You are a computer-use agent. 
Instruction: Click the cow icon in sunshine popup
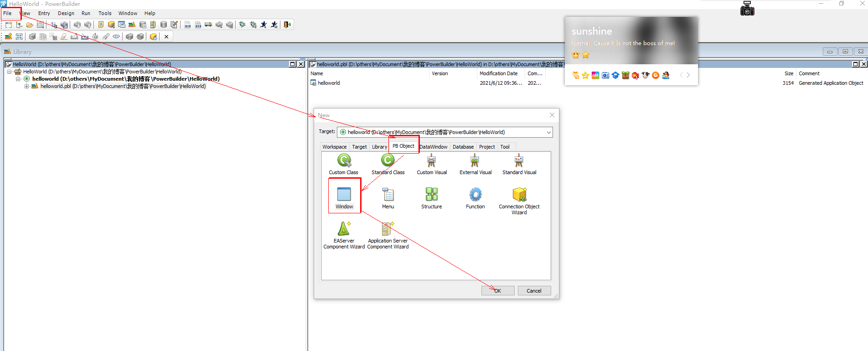646,75
